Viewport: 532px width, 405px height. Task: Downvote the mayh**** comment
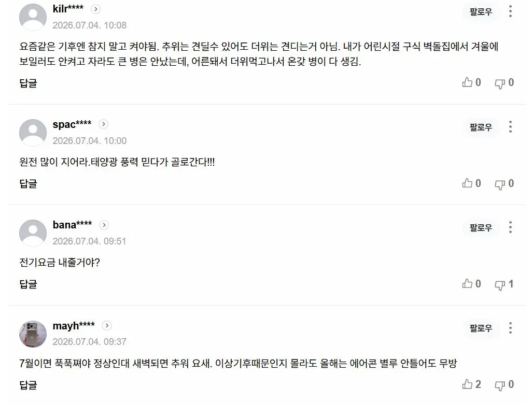coord(500,385)
